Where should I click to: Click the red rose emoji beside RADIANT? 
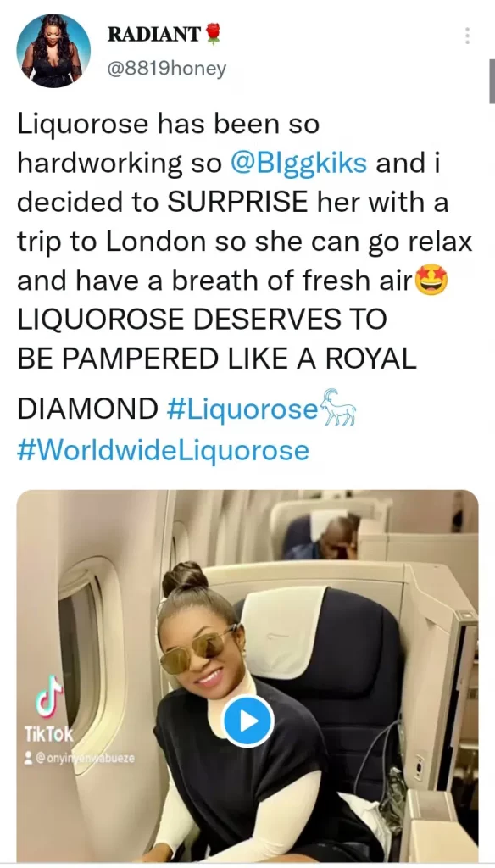(x=213, y=34)
